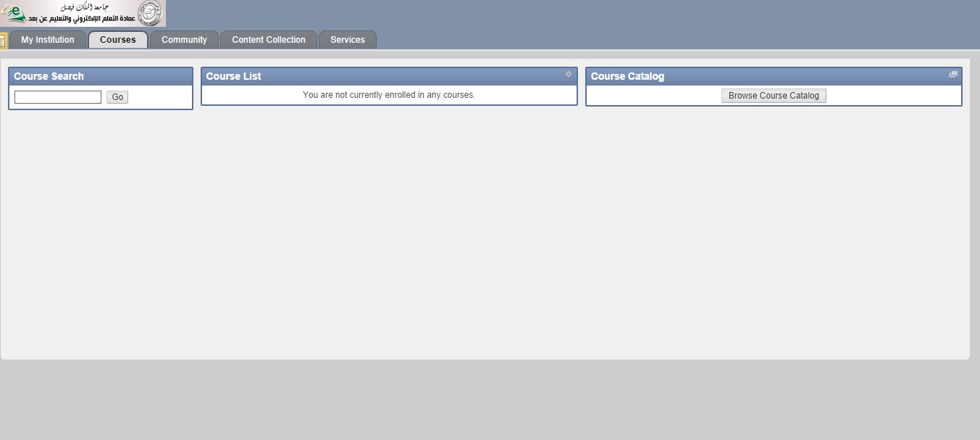Click the Course Catalog module title
Image resolution: width=980 pixels, height=440 pixels.
coord(627,76)
